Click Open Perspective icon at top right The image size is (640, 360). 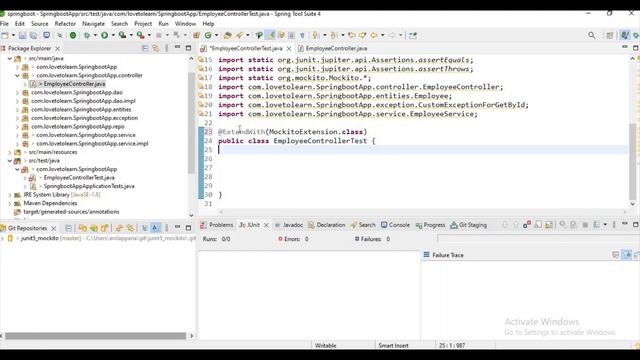click(x=610, y=36)
